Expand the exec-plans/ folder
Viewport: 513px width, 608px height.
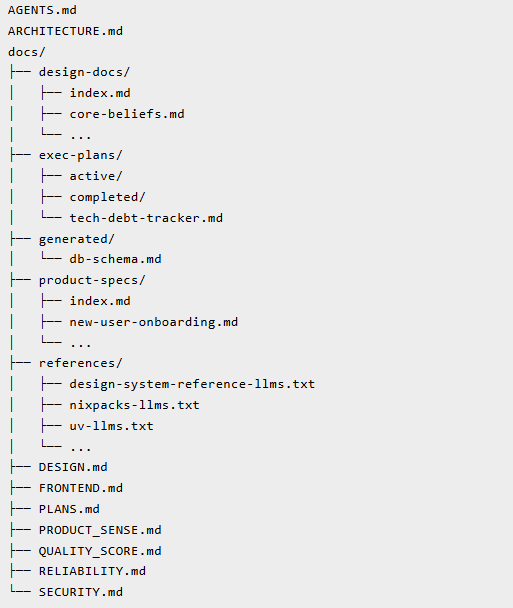[80, 155]
